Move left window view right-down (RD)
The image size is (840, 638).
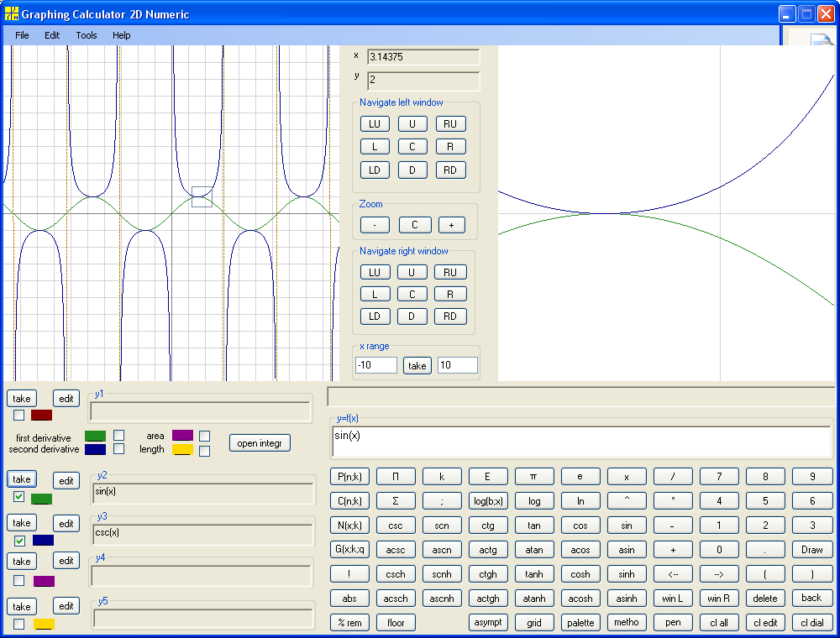pos(450,170)
